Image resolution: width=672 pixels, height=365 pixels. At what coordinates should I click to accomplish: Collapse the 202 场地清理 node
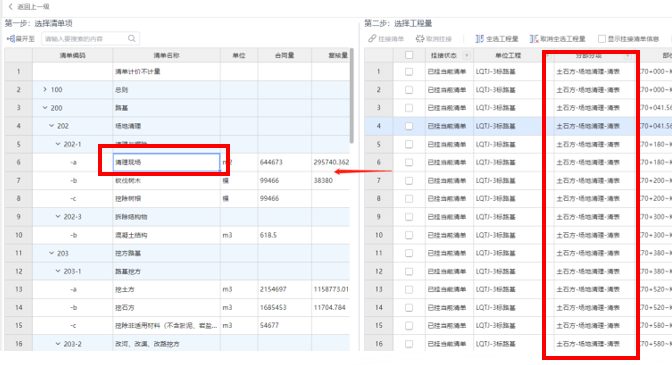point(51,126)
